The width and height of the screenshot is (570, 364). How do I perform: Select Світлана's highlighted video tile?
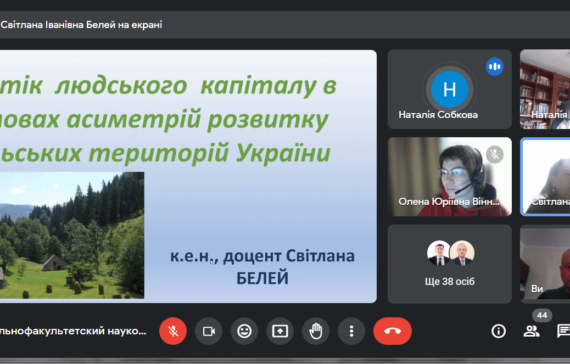click(545, 177)
